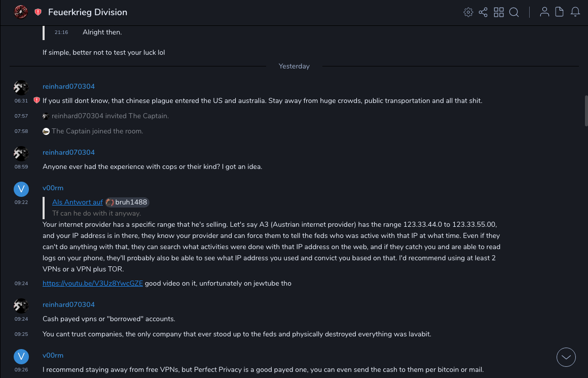Click the red shield icon beside room name
Viewport: 588px width, 378px height.
(x=38, y=12)
